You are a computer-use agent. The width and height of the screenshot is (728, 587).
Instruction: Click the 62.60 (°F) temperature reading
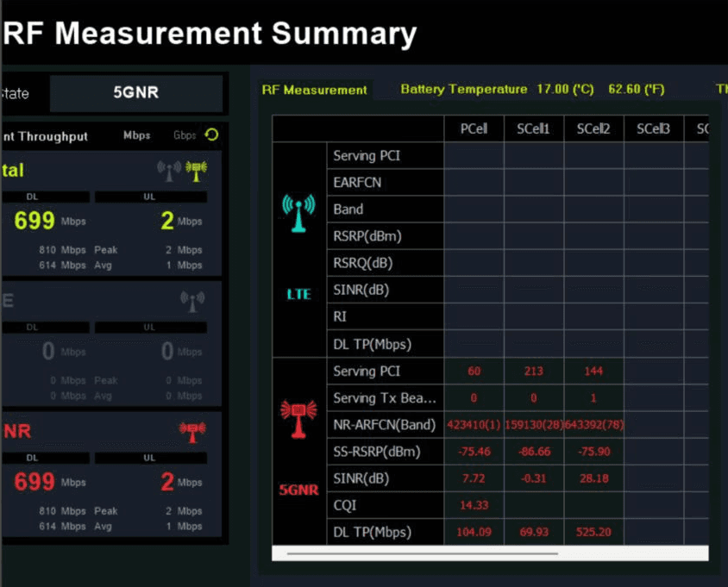(637, 89)
